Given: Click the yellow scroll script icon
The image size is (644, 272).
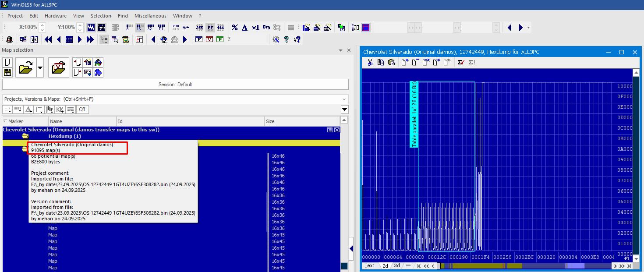Looking at the screenshot, I should click(x=125, y=39).
